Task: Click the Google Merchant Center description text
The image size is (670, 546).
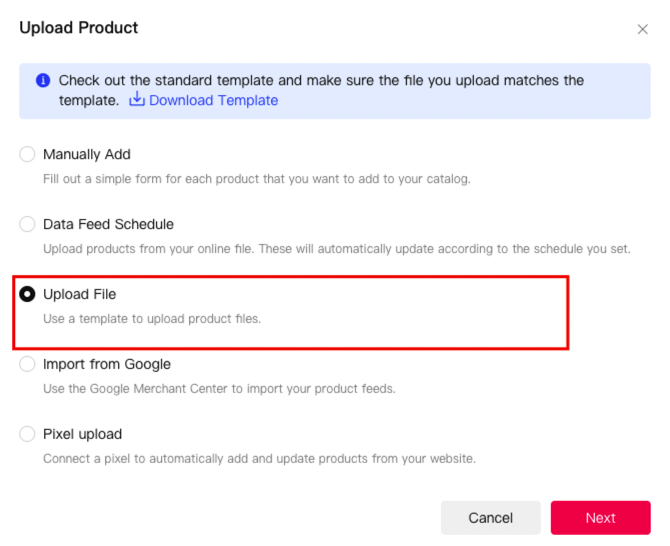Action: coord(219,388)
